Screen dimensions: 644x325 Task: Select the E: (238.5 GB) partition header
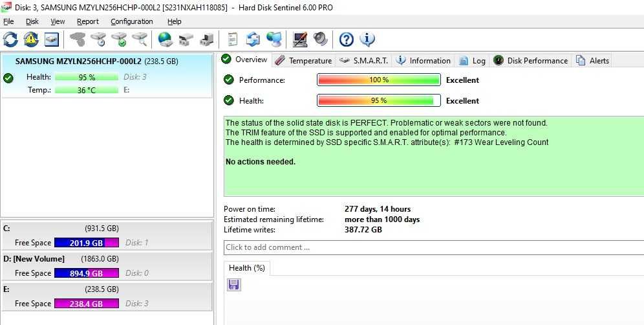(61, 289)
